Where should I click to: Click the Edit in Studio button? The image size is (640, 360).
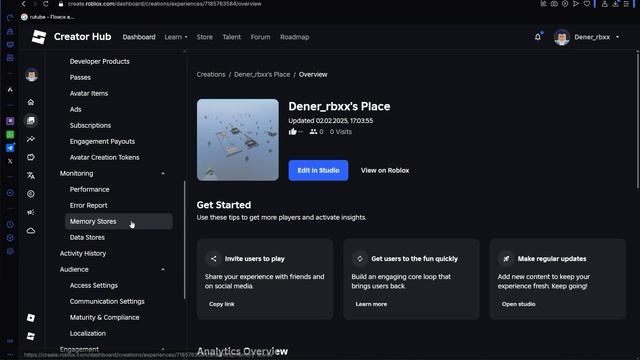tap(318, 170)
